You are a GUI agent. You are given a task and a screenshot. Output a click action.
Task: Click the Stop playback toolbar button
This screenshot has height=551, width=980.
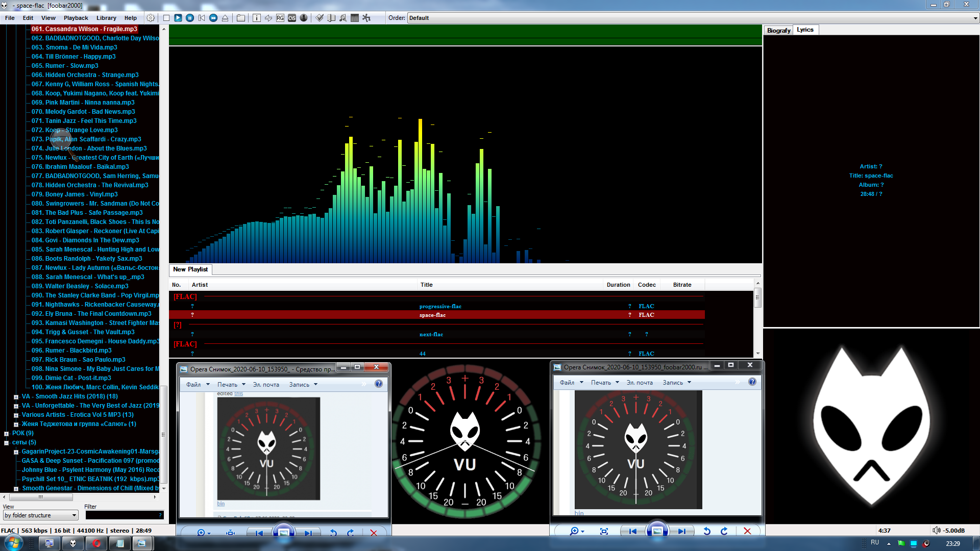166,18
